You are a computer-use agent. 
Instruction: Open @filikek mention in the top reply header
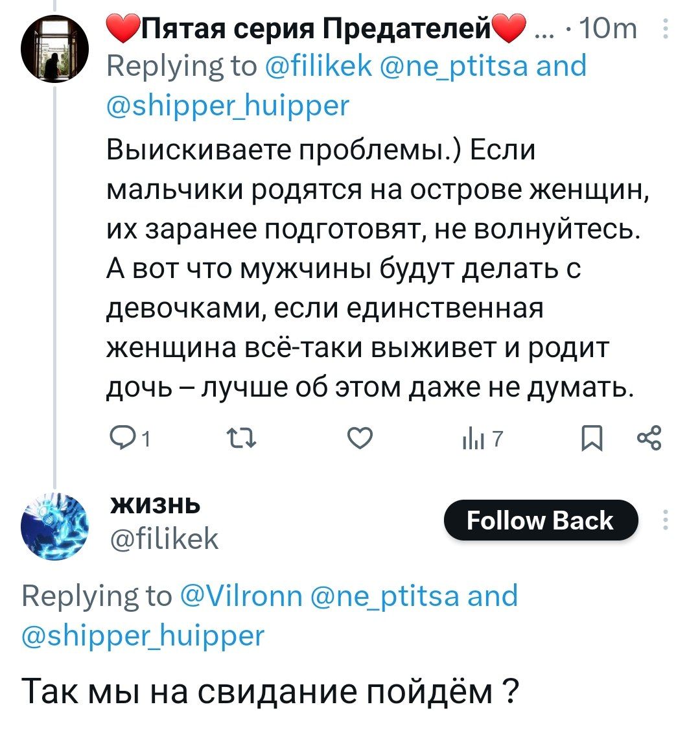pyautogui.click(x=319, y=65)
